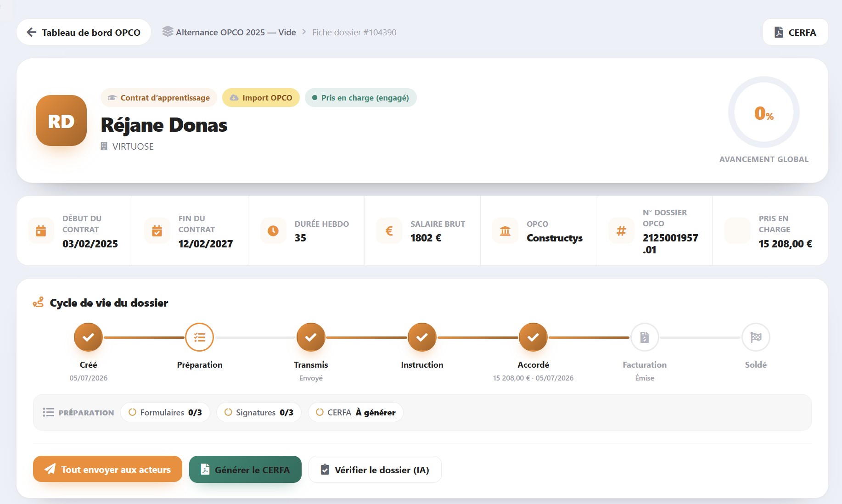Click the name Réjane Donas
This screenshot has height=504, width=842.
pyautogui.click(x=164, y=125)
